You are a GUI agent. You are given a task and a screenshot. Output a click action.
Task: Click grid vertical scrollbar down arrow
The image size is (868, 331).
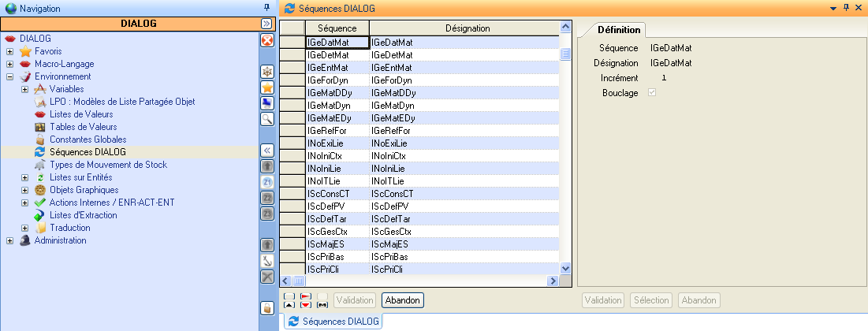(x=565, y=268)
